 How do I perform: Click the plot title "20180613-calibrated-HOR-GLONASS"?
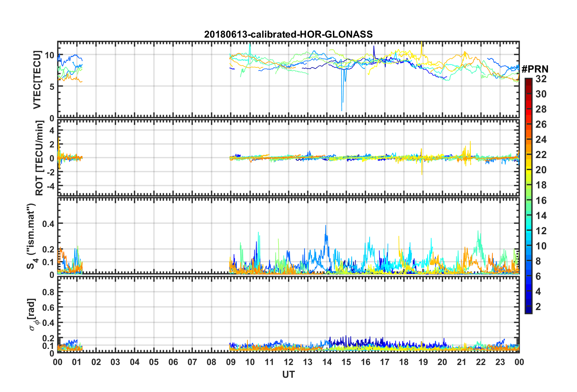[288, 34]
